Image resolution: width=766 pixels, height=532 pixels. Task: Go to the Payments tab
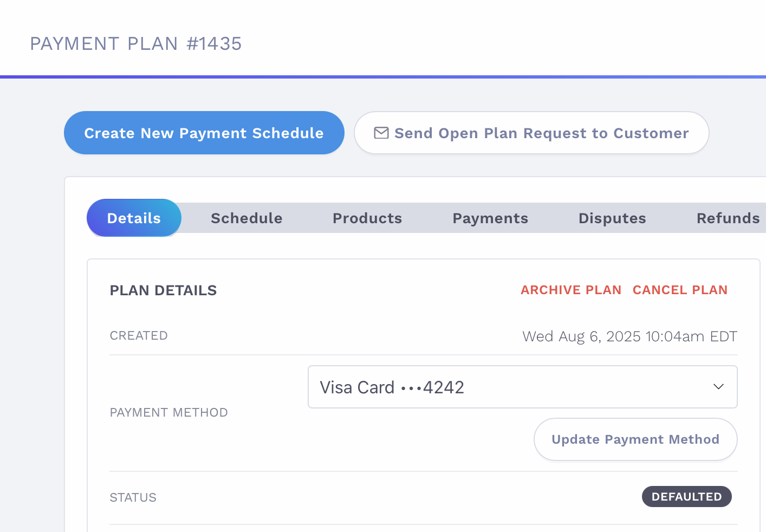coord(490,218)
